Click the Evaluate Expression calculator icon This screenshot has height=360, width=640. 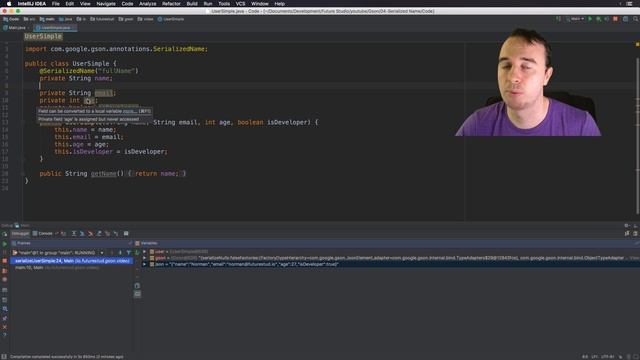[126, 233]
